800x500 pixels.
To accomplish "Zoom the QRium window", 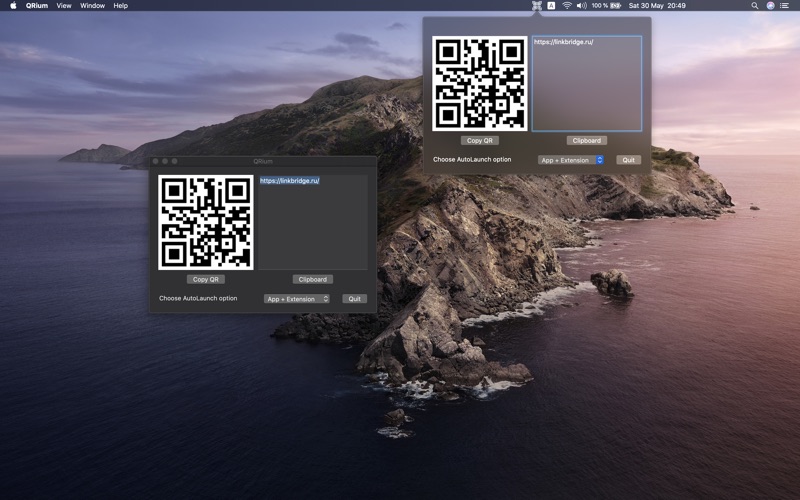I will 174,161.
